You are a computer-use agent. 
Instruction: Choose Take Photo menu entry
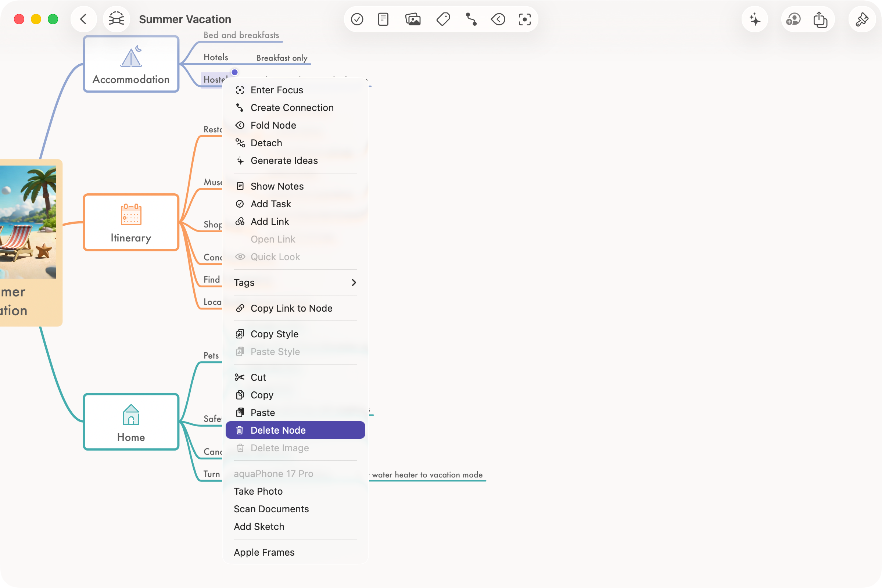tap(295, 491)
